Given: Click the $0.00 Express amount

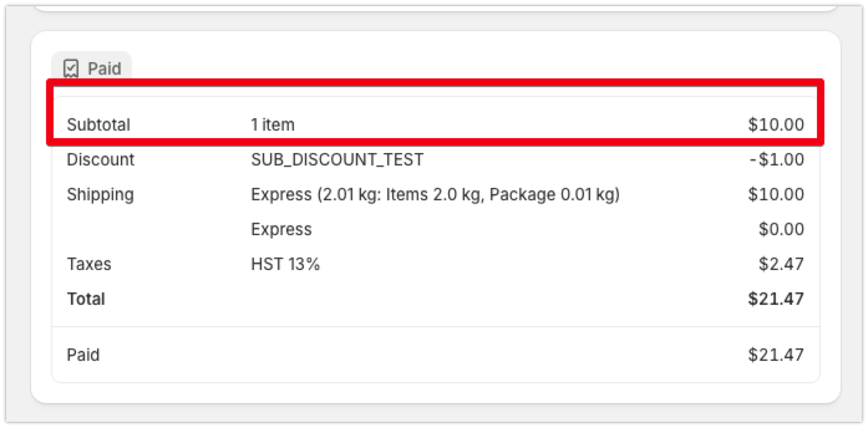Looking at the screenshot, I should (x=781, y=230).
